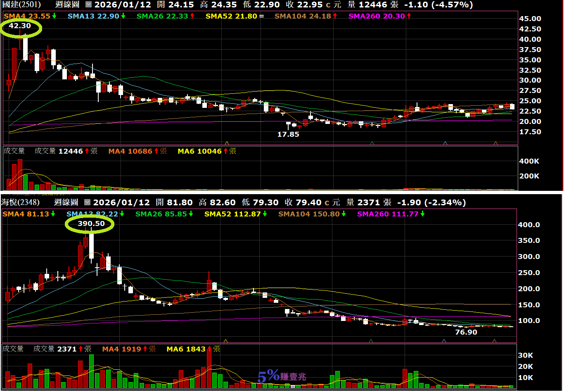Click the orange triangle marker on 國建 time axis
Image resolution: width=564 pixels, height=392 pixels.
[495, 143]
